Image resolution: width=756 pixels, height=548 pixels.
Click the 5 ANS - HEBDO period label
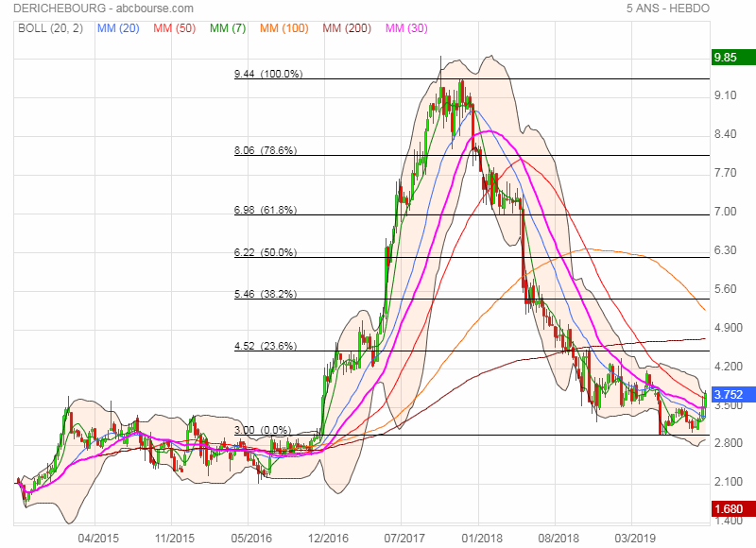[668, 9]
